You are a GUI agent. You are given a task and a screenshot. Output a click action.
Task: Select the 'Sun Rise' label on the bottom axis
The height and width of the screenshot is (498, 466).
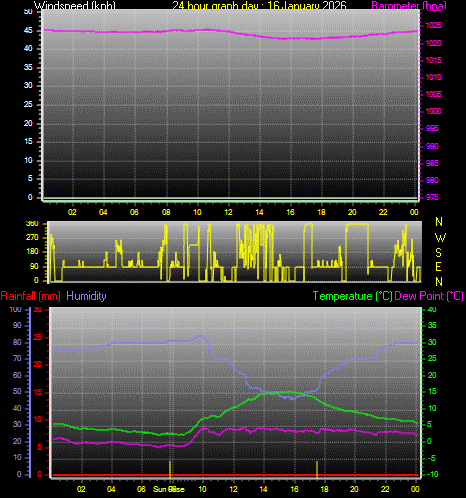(x=169, y=489)
